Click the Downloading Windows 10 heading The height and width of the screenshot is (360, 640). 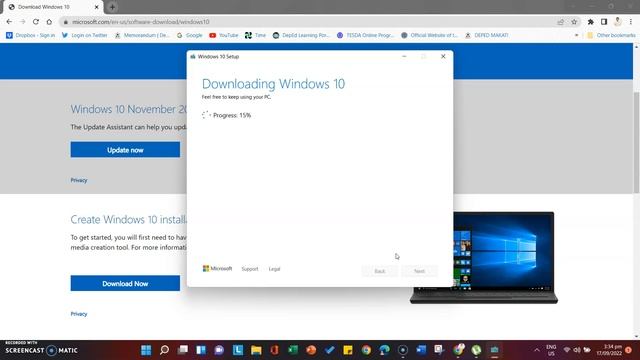coord(273,84)
